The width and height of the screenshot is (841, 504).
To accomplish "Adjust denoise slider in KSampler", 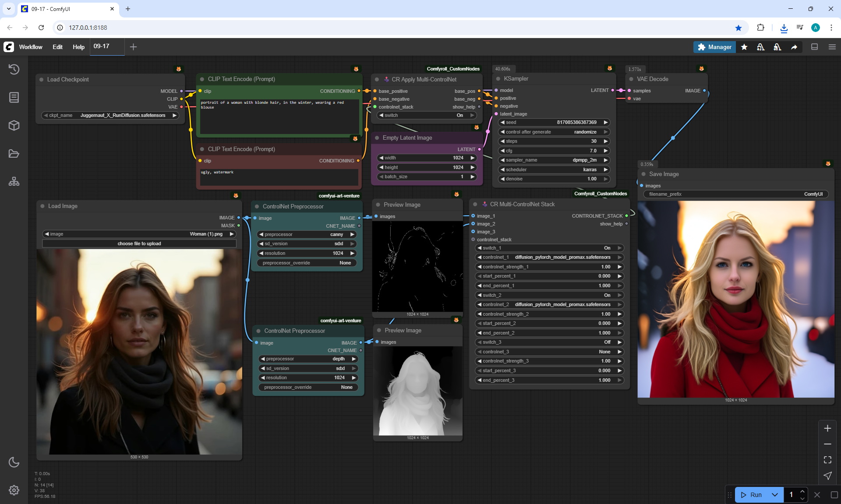I will point(555,179).
